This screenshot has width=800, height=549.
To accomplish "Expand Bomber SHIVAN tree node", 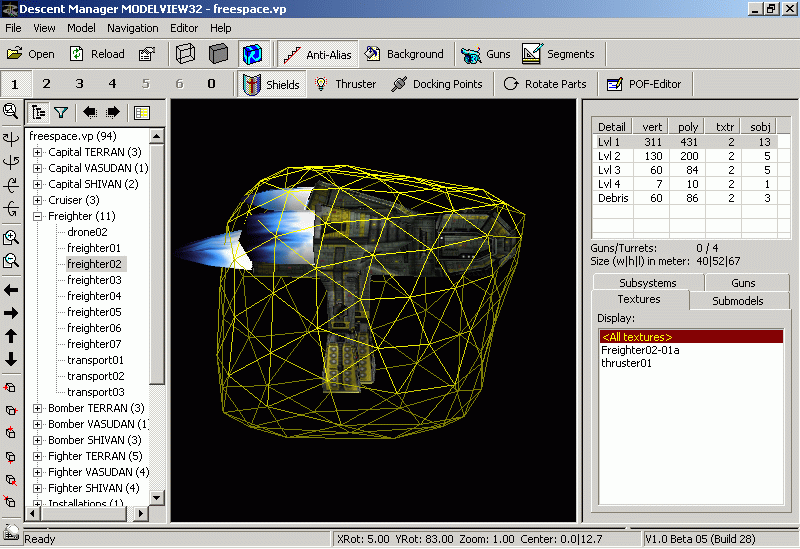I will [x=37, y=440].
